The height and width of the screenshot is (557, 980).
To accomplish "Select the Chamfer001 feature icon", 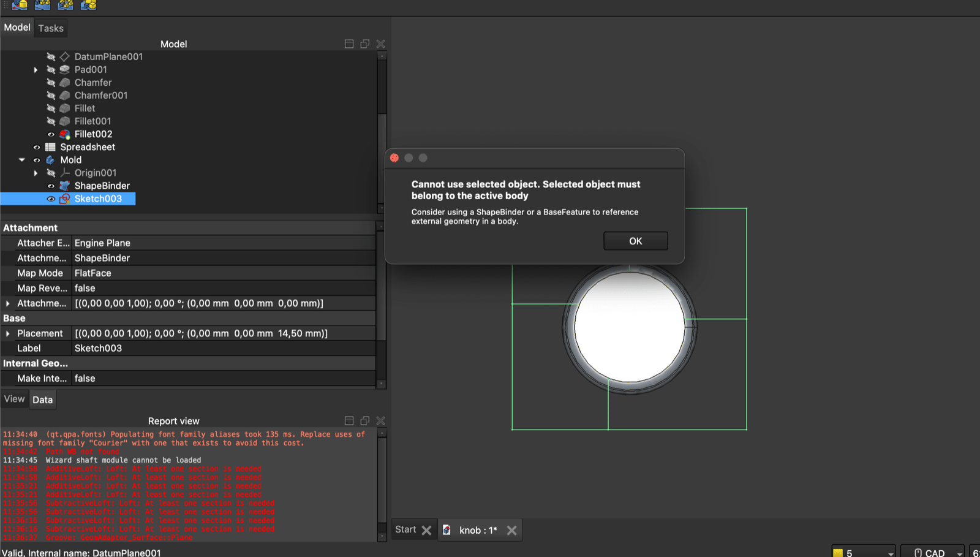I will click(65, 95).
